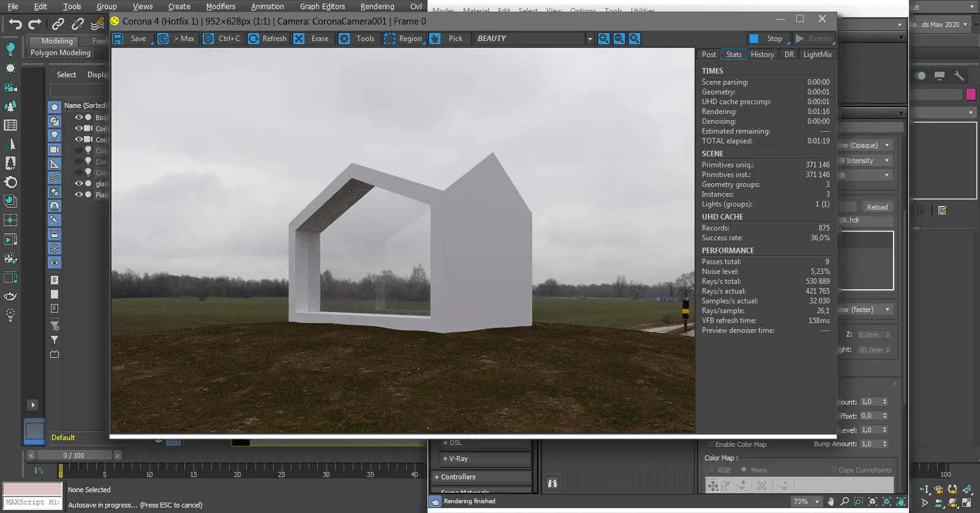Image resolution: width=980 pixels, height=513 pixels.
Task: Select the Region render tool
Action: pos(404,39)
